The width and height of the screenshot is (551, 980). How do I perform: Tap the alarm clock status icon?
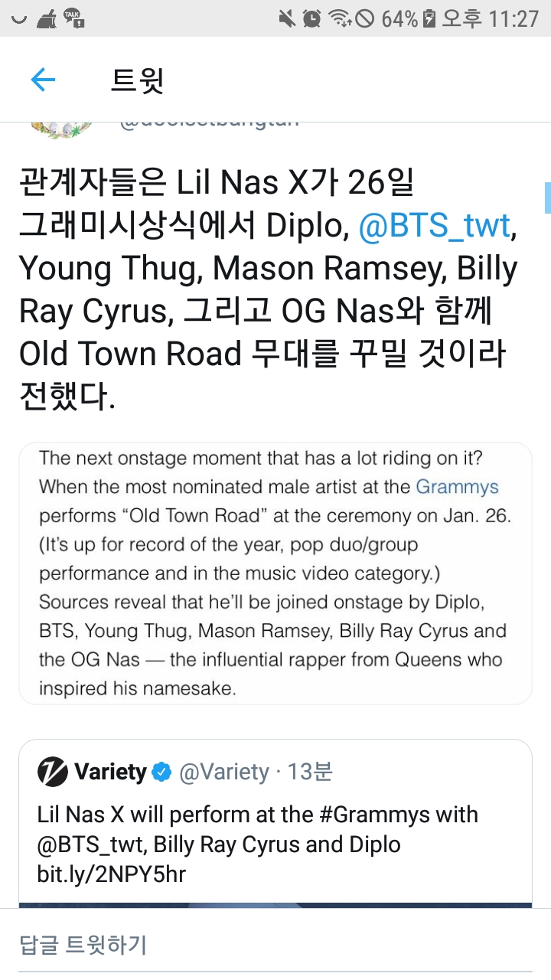coord(311,18)
